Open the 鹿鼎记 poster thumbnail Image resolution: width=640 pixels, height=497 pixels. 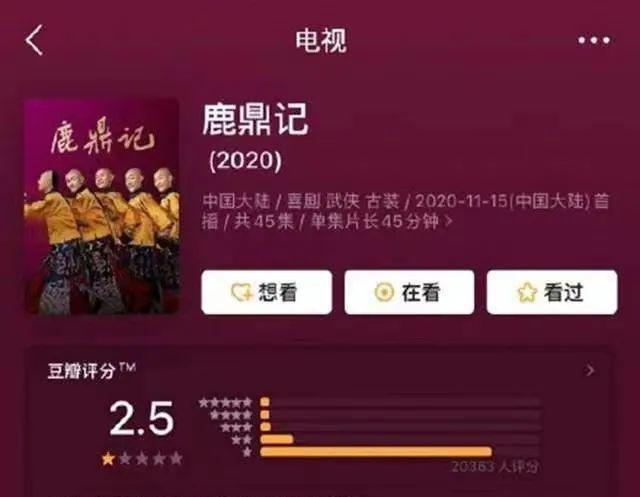(102, 207)
